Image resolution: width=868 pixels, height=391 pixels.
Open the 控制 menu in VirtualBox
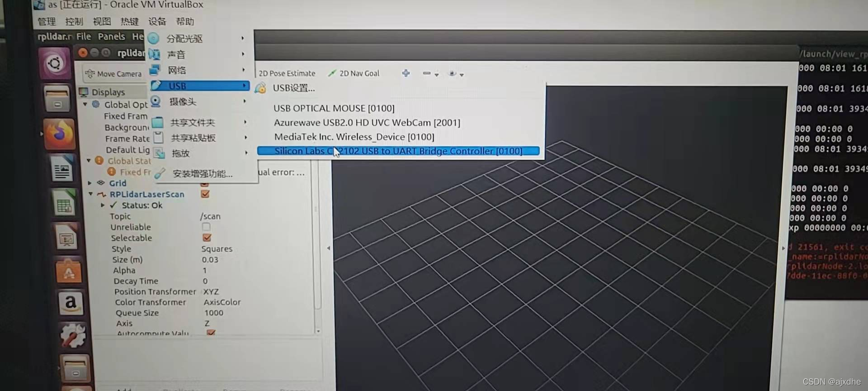click(x=74, y=21)
